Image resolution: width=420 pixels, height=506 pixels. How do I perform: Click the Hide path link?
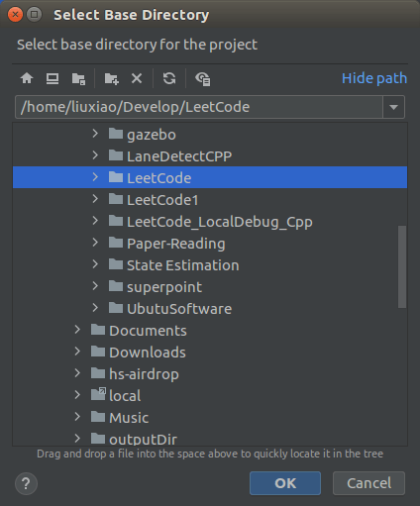374,78
